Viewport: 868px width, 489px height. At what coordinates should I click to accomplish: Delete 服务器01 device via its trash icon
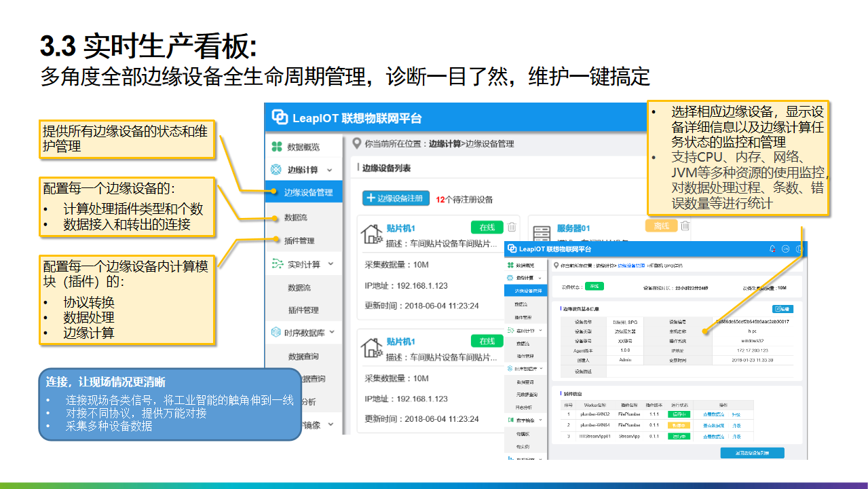(x=685, y=226)
